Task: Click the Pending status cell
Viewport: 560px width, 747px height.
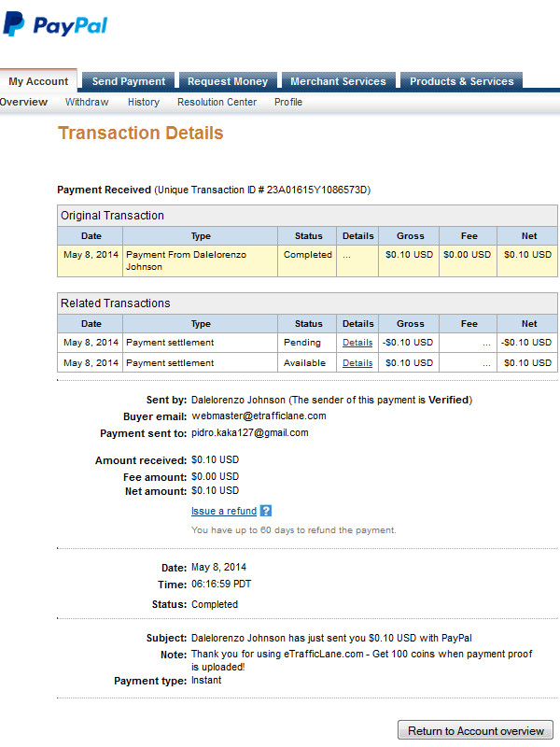Action: click(x=307, y=343)
